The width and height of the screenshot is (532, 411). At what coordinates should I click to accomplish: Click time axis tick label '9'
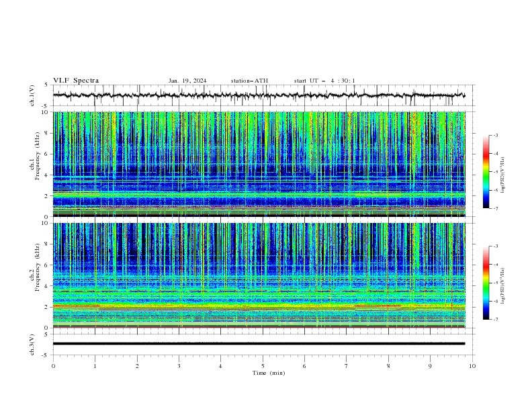(430, 366)
